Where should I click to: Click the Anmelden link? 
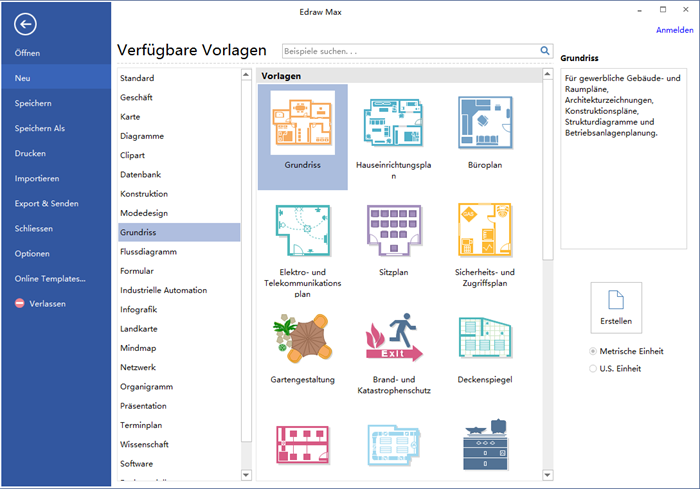(675, 30)
